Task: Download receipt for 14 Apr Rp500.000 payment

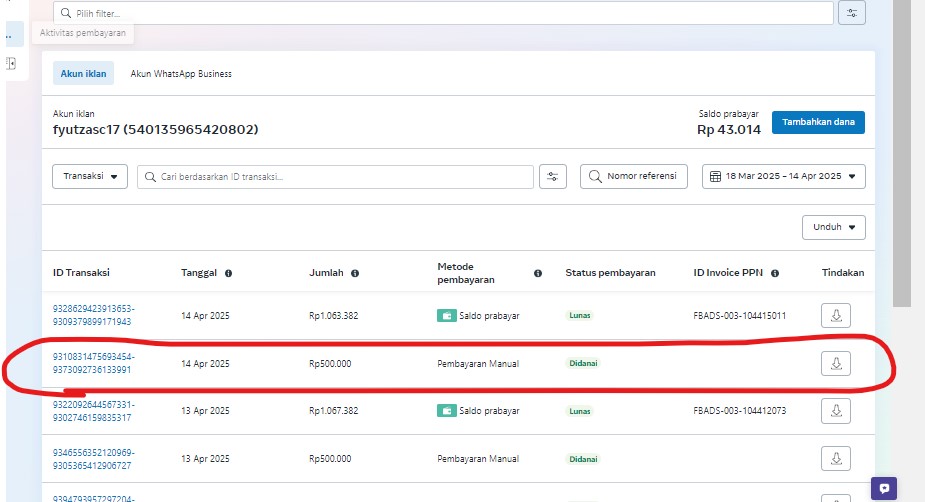Action: point(836,363)
